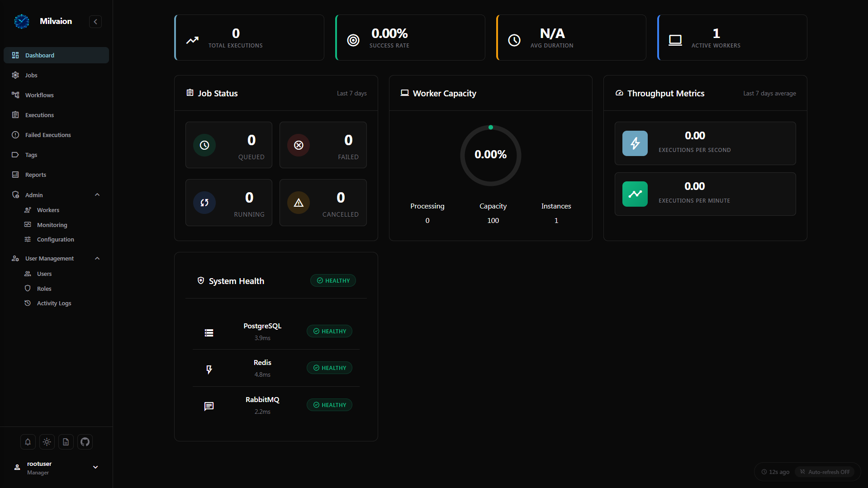This screenshot has height=488, width=868.
Task: Click the PostgreSQL 3.9ms latency text
Action: [x=262, y=338]
